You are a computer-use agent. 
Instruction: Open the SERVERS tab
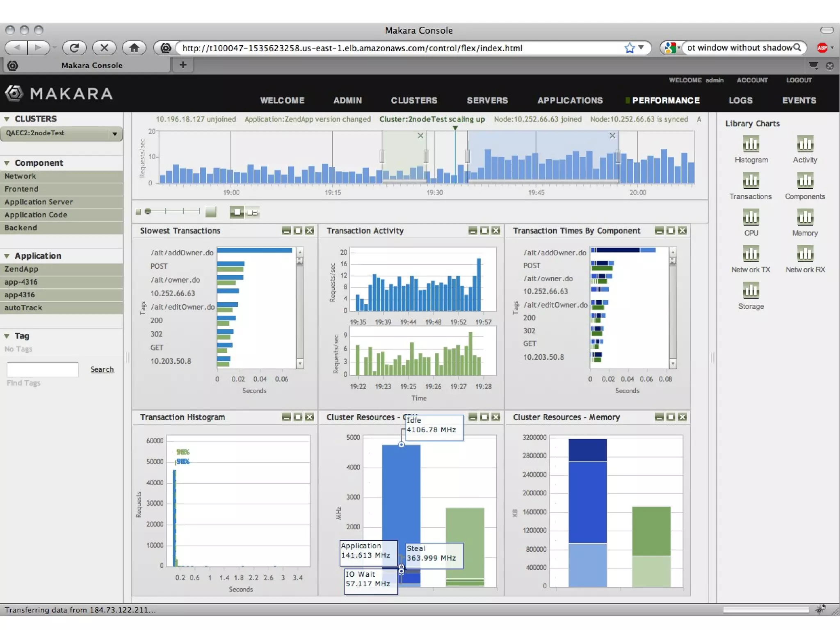[x=487, y=100]
